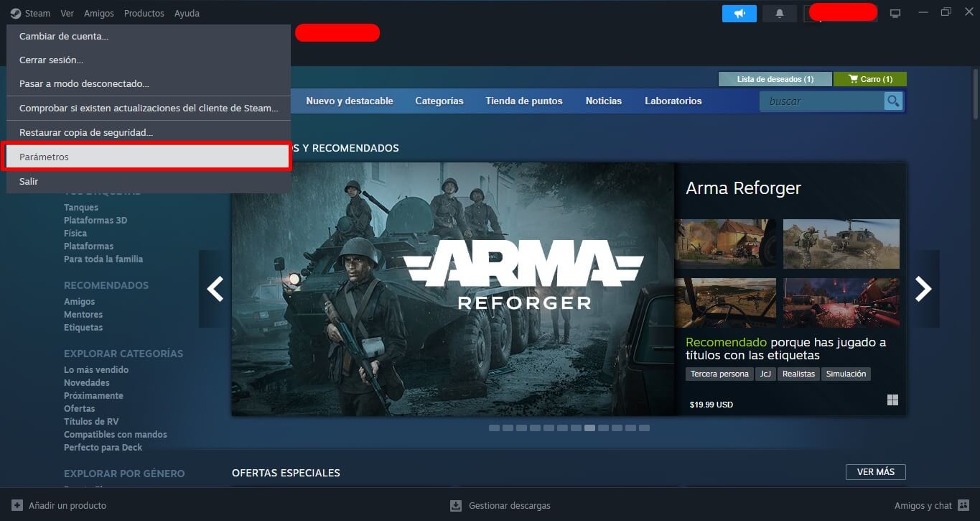Check for Steam client updates entry
980x521 pixels.
pyautogui.click(x=149, y=108)
